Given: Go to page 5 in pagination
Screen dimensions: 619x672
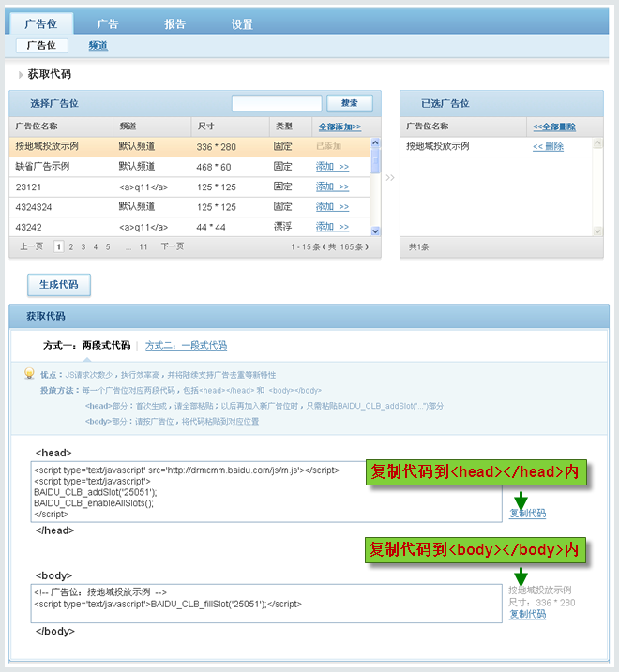Looking at the screenshot, I should 108,246.
